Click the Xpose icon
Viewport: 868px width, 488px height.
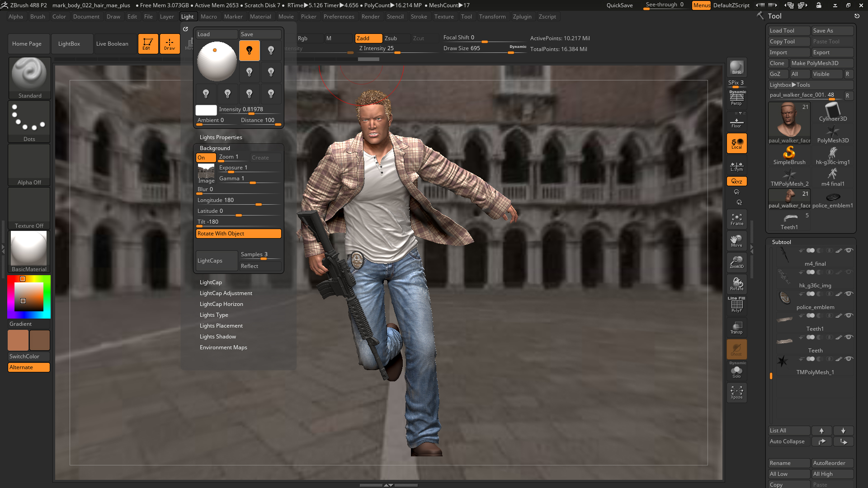coord(736,393)
